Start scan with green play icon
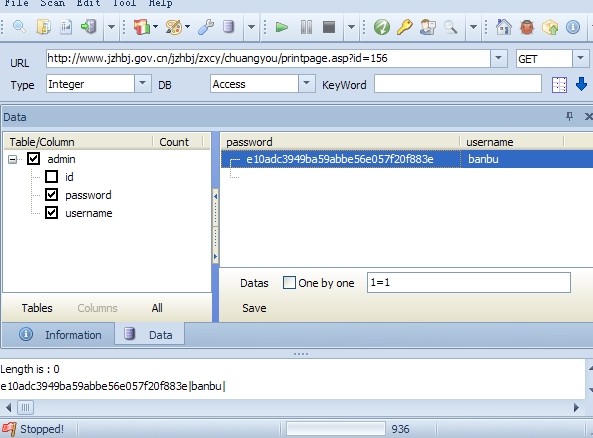593x438 pixels. (x=282, y=27)
